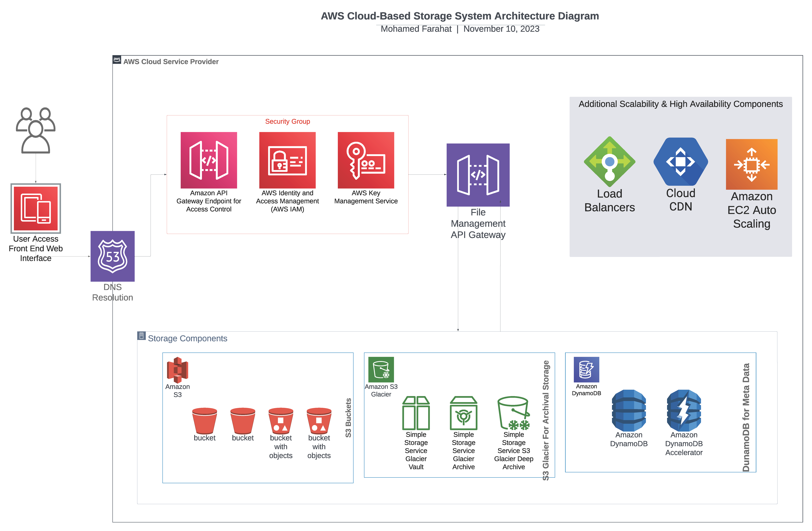
Task: Select the Amazon DynamoDB Accelerator caption
Action: (x=684, y=444)
